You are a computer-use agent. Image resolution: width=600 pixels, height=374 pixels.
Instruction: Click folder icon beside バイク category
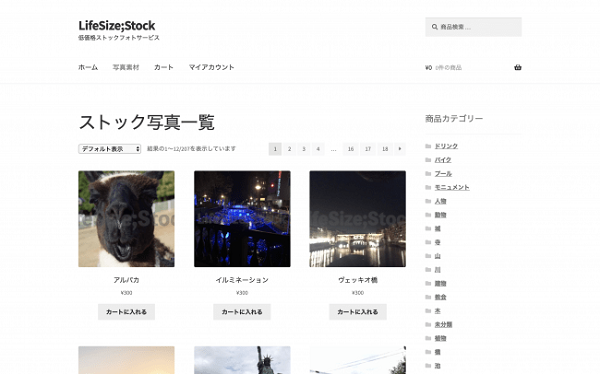[x=428, y=160]
